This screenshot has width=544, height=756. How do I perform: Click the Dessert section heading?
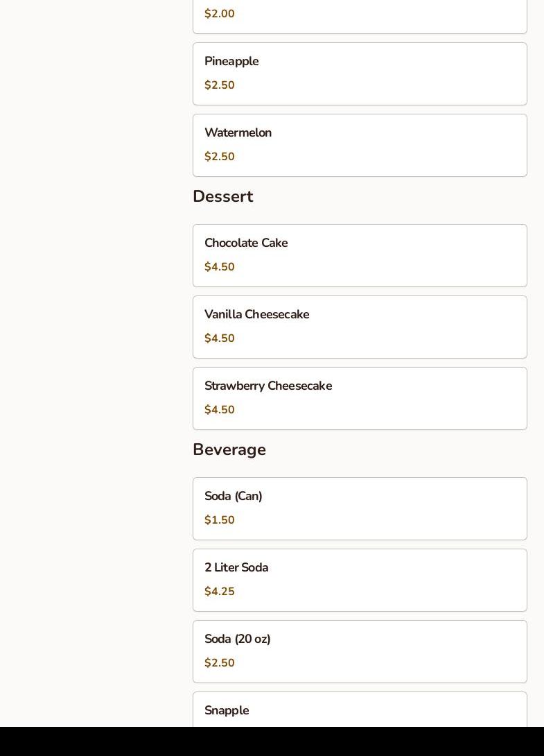[223, 197]
